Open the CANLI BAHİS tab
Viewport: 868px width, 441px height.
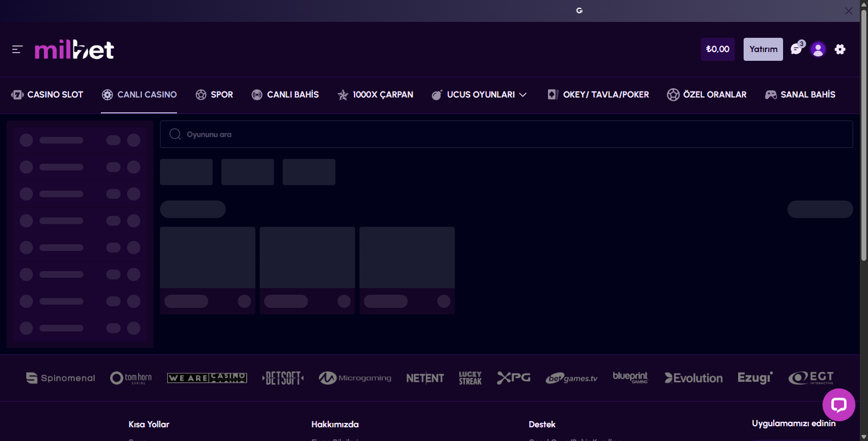click(x=285, y=95)
